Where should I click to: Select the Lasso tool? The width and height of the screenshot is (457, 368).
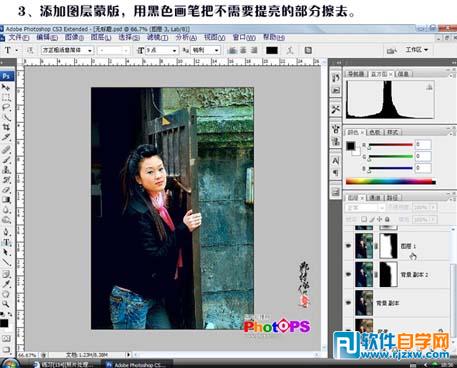point(6,107)
